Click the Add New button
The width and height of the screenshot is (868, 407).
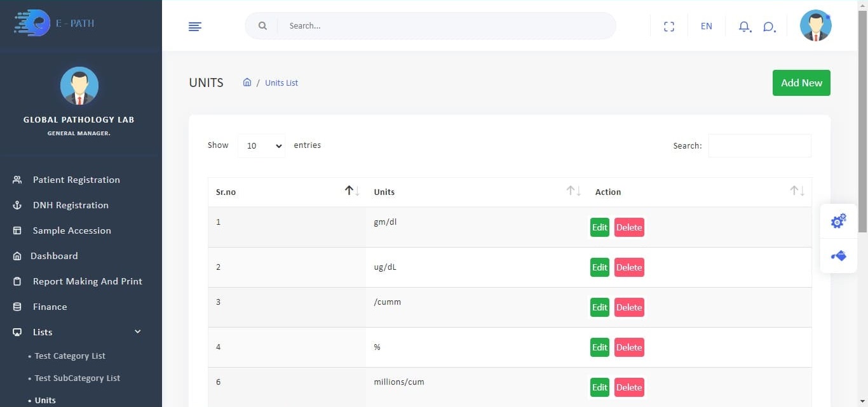point(801,83)
